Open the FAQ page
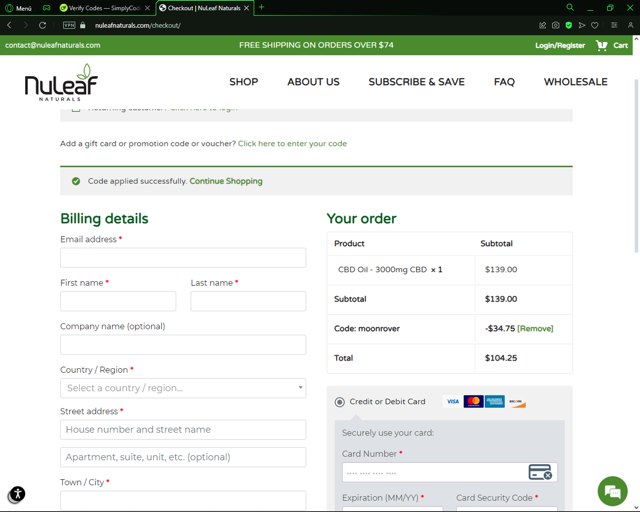 click(x=504, y=82)
